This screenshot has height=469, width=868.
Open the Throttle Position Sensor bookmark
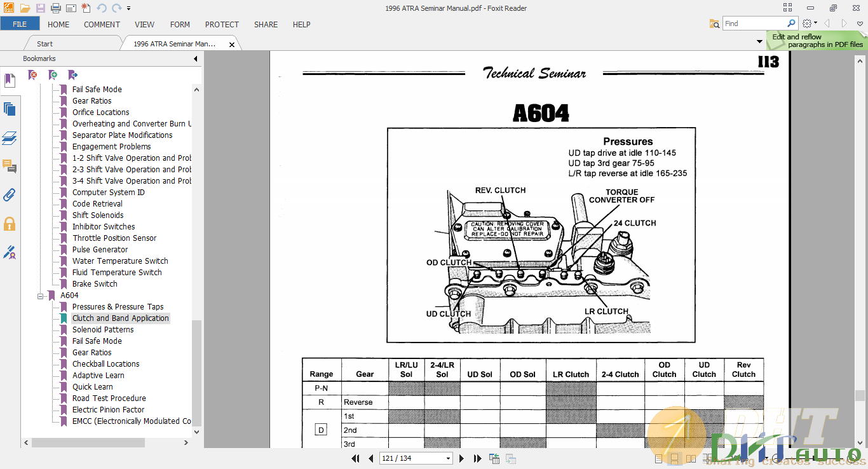(x=114, y=238)
